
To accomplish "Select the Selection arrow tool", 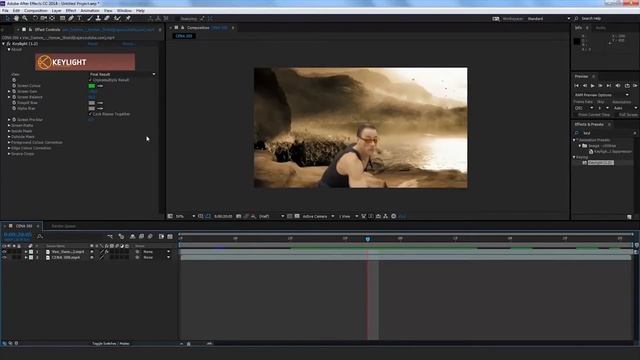I will [x=7, y=18].
